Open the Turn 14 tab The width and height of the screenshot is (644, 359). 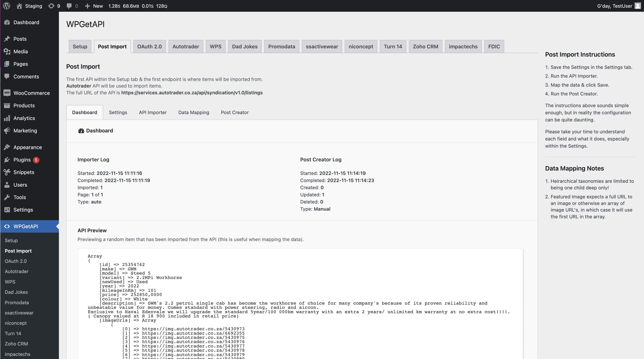[x=393, y=47]
